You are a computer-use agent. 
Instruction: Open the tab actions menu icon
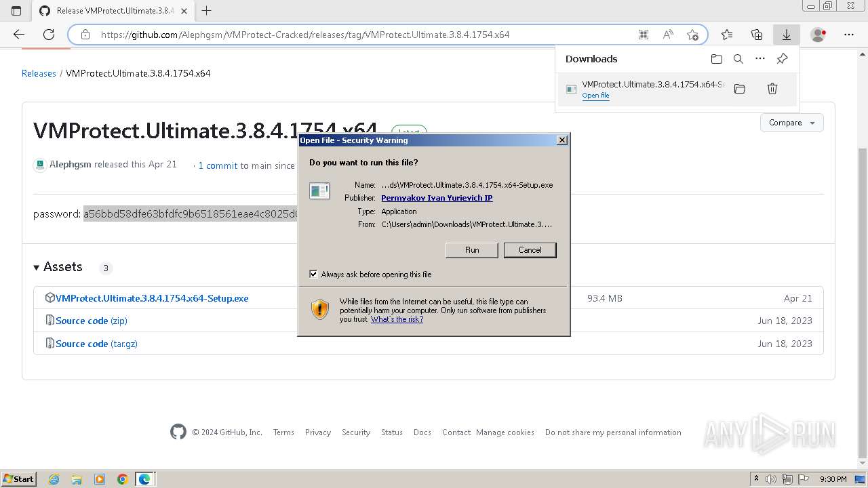16,11
